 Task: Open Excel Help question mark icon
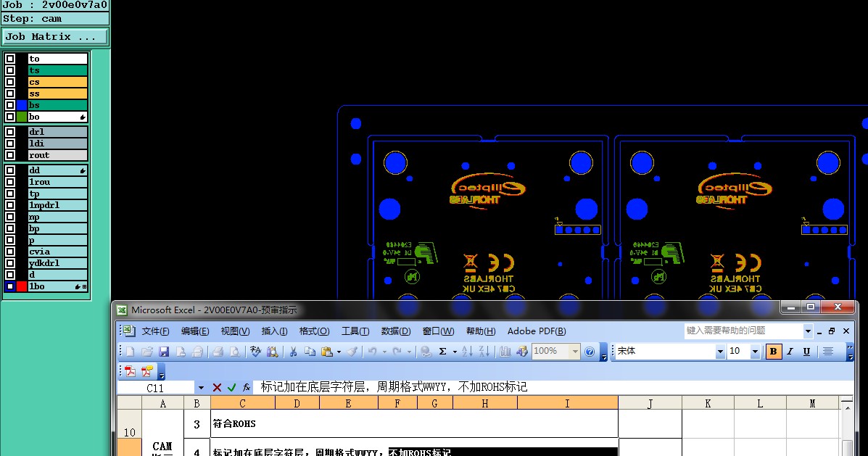(x=590, y=352)
